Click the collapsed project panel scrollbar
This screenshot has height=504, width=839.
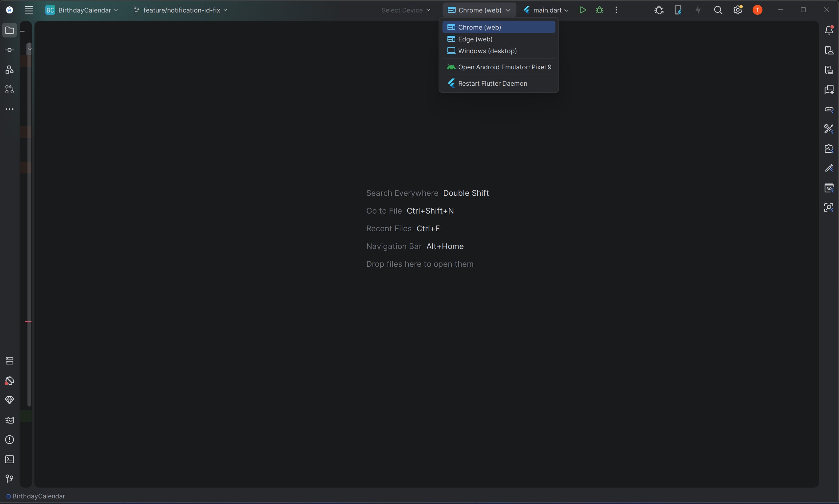click(x=29, y=224)
